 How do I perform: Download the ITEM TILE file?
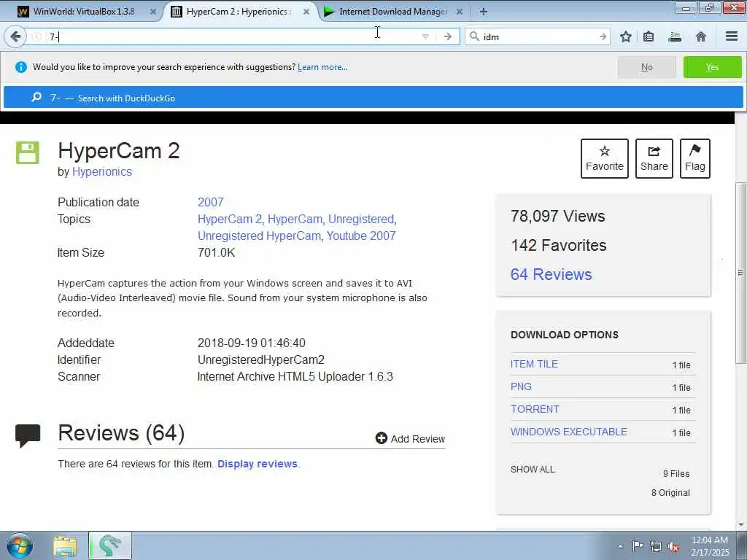[534, 364]
